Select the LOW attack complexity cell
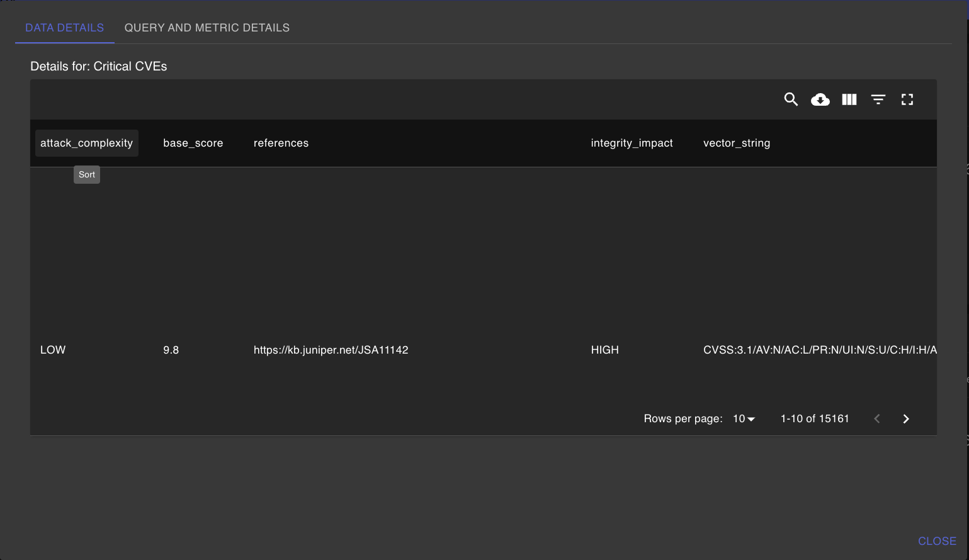Image resolution: width=969 pixels, height=560 pixels. tap(53, 350)
